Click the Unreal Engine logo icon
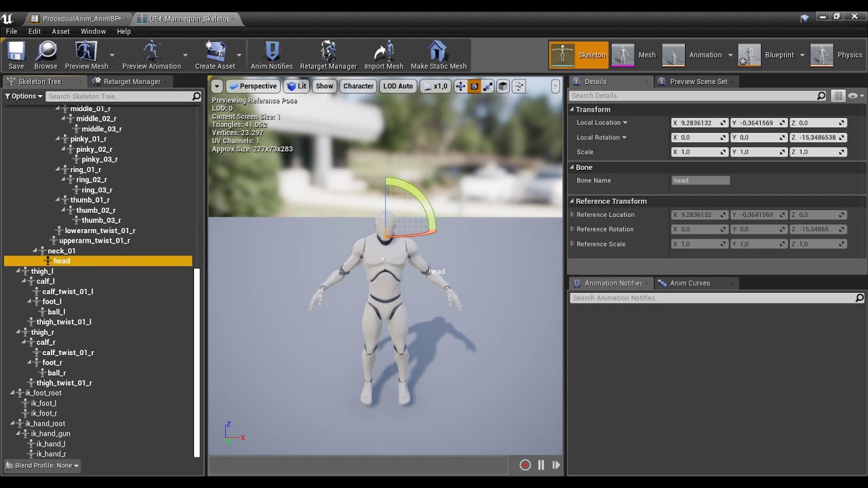This screenshot has width=868, height=488. pyautogui.click(x=7, y=18)
